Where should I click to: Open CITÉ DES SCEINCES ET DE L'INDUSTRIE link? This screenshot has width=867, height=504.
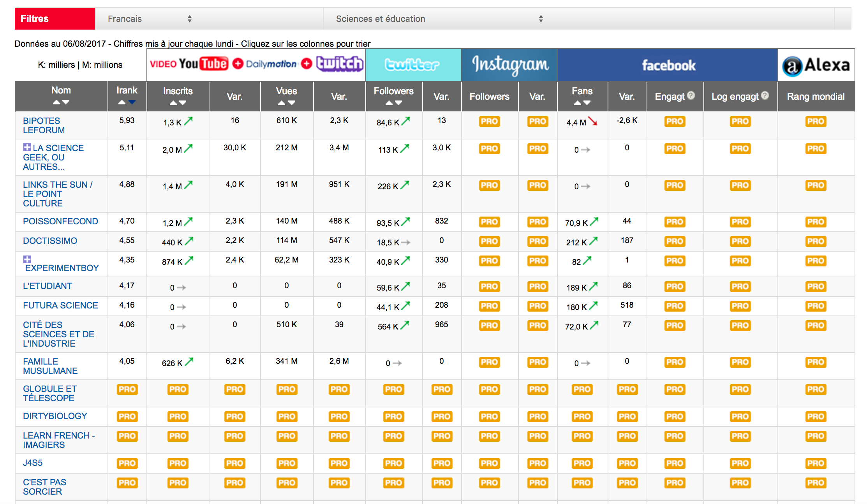tap(58, 334)
